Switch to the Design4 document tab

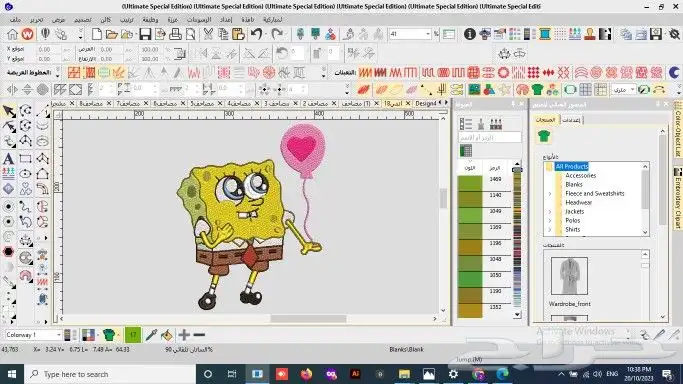pyautogui.click(x=426, y=104)
